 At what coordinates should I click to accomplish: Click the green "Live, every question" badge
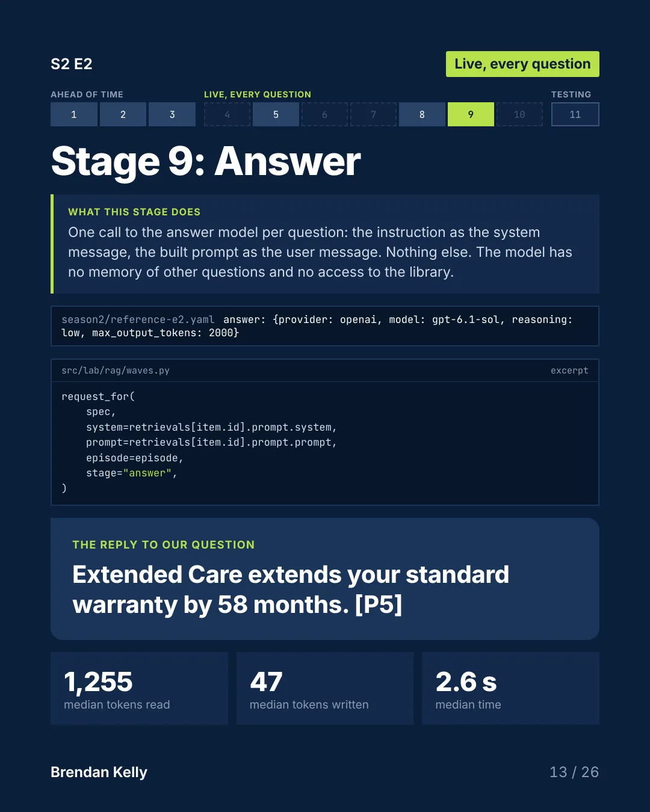coord(522,64)
